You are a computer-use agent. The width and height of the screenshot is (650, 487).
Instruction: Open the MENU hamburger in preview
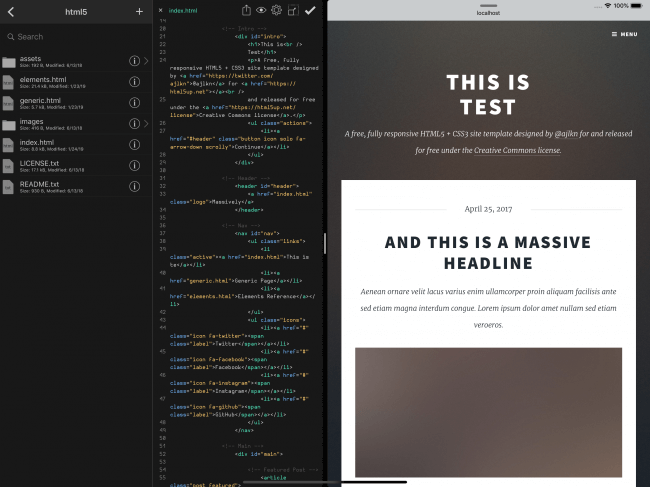coord(624,34)
